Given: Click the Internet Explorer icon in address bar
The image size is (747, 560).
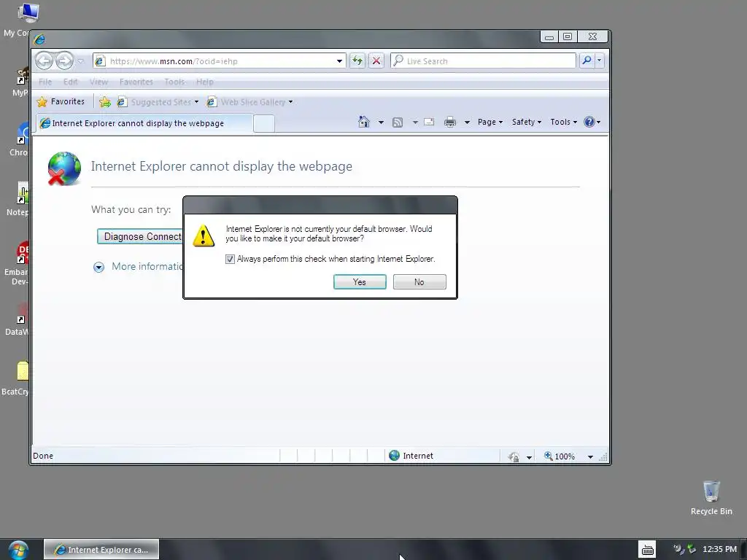Looking at the screenshot, I should [x=99, y=61].
